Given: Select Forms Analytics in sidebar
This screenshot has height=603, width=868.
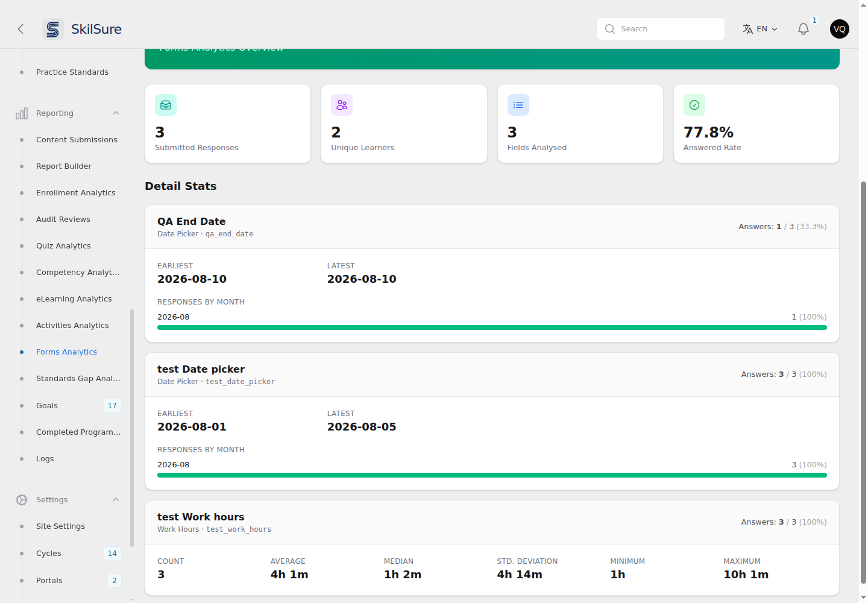Looking at the screenshot, I should pos(66,352).
